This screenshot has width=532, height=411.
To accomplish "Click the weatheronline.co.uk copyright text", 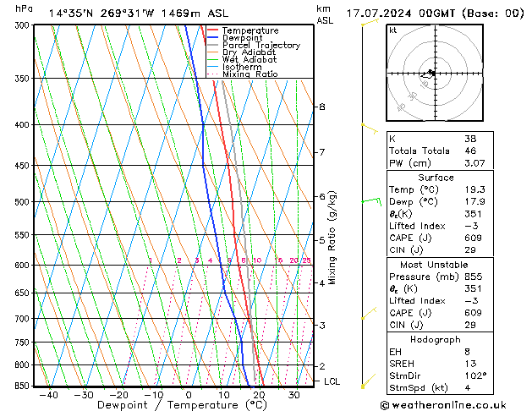I will point(443,405).
